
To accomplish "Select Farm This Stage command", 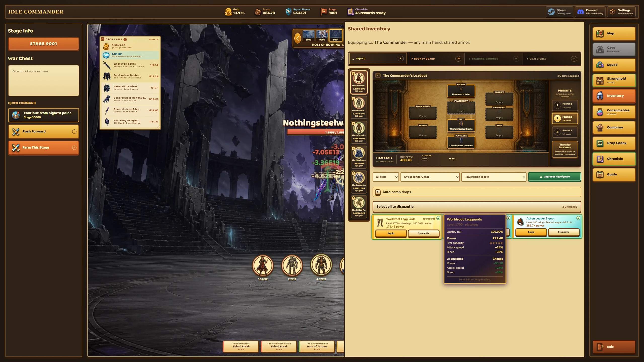I will point(44,148).
